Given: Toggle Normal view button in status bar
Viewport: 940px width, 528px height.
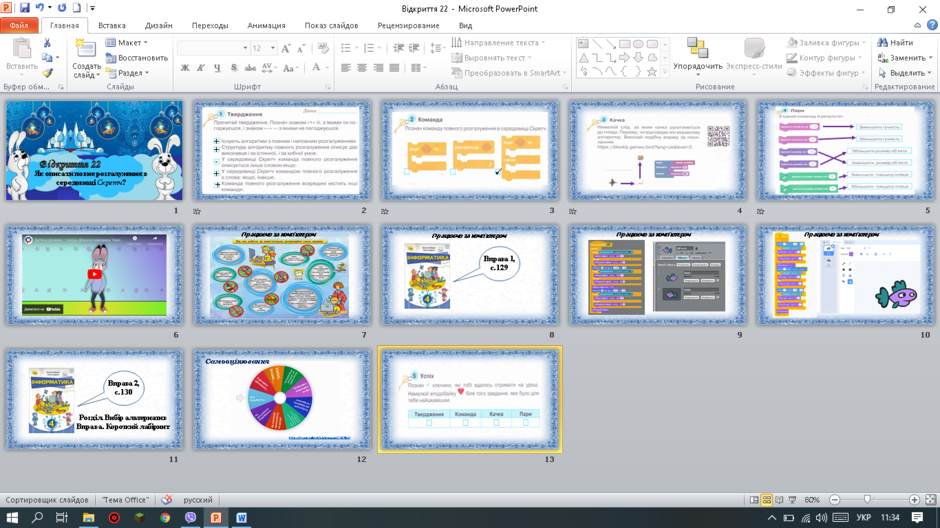Looking at the screenshot, I should click(x=754, y=500).
